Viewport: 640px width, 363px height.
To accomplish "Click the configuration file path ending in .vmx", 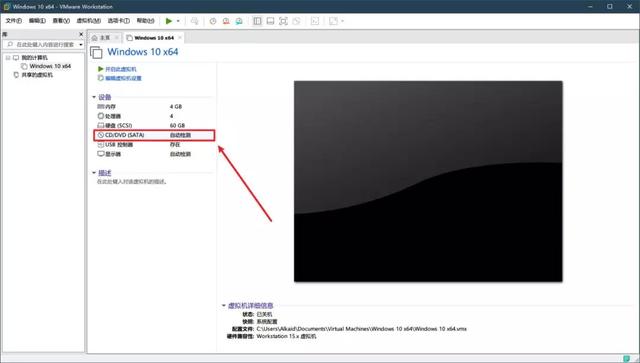I will pyautogui.click(x=361, y=329).
